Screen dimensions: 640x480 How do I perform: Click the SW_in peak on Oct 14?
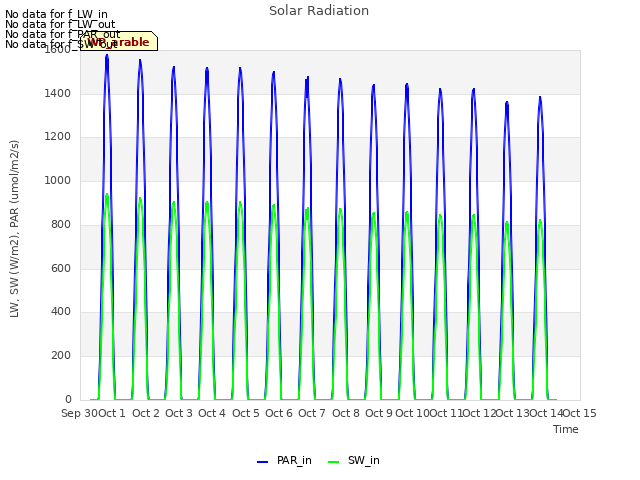click(x=540, y=221)
